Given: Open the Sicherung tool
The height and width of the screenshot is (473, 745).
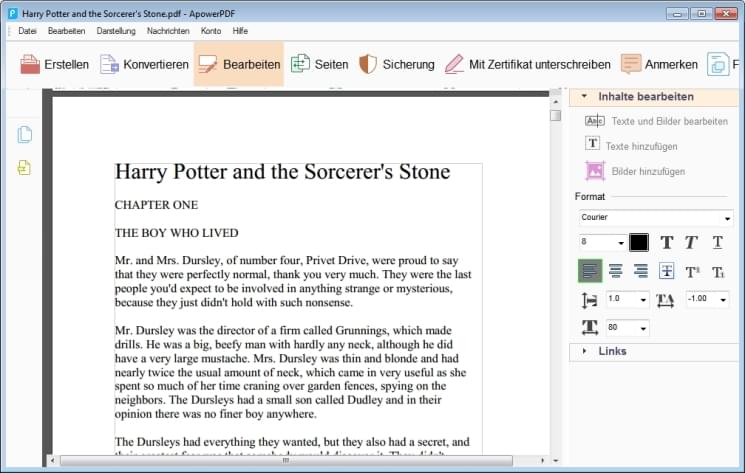Looking at the screenshot, I should click(x=396, y=64).
